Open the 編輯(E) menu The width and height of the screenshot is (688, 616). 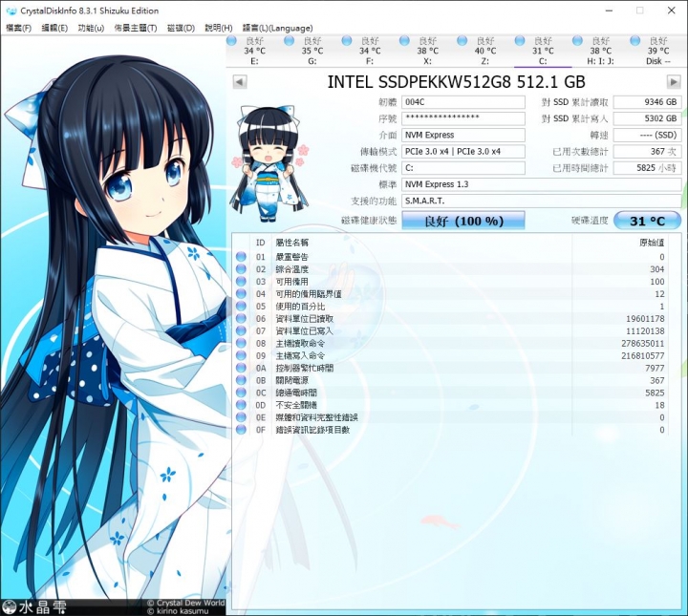tap(54, 28)
